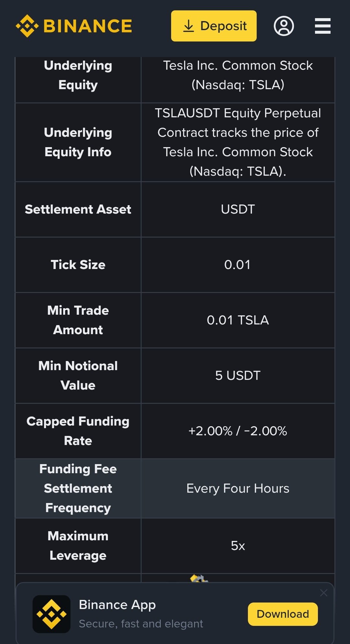
Task: Click the Underlying Equity Info description text
Action: pos(238,142)
